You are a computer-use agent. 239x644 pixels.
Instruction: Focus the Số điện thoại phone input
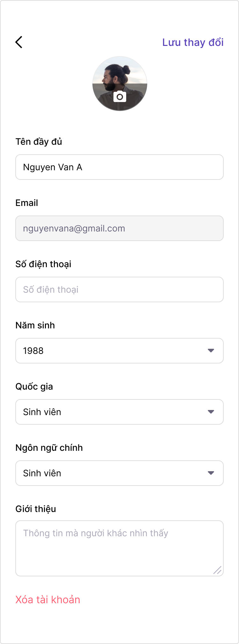pyautogui.click(x=119, y=289)
